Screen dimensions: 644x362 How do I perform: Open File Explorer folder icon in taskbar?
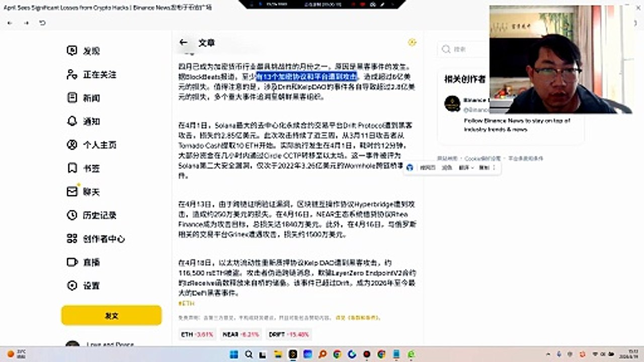(278, 354)
